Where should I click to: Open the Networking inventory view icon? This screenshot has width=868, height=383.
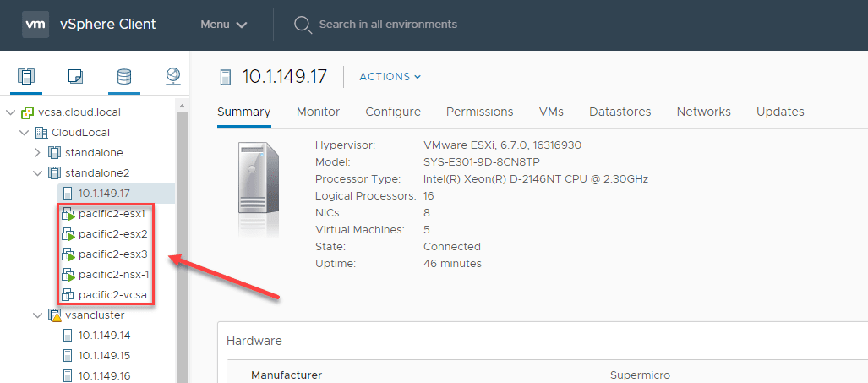click(x=173, y=77)
